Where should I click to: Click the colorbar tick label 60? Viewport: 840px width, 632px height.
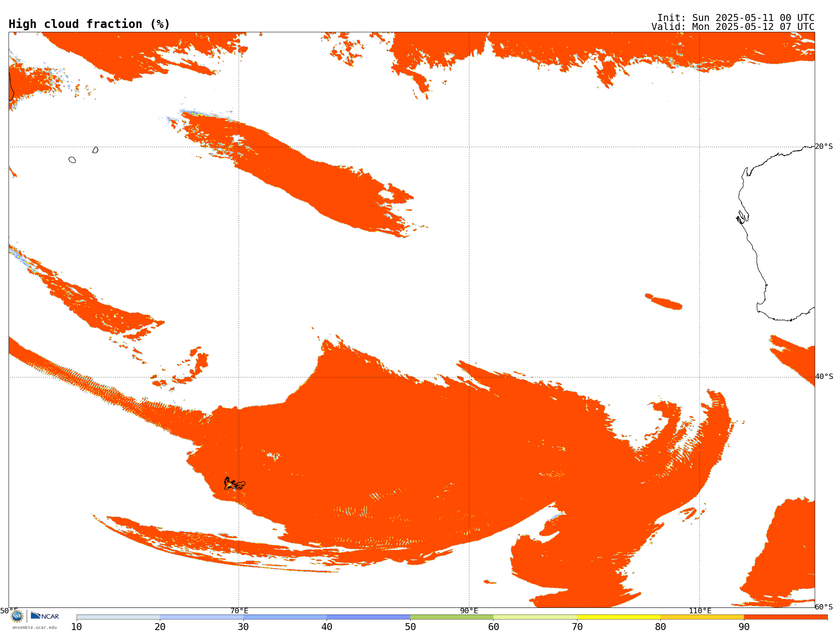pyautogui.click(x=494, y=627)
